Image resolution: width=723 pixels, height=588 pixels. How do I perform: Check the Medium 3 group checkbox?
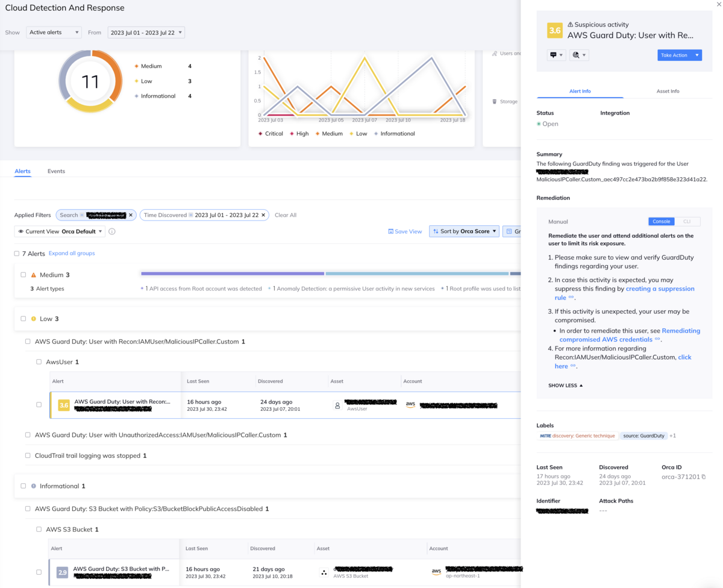(x=23, y=275)
